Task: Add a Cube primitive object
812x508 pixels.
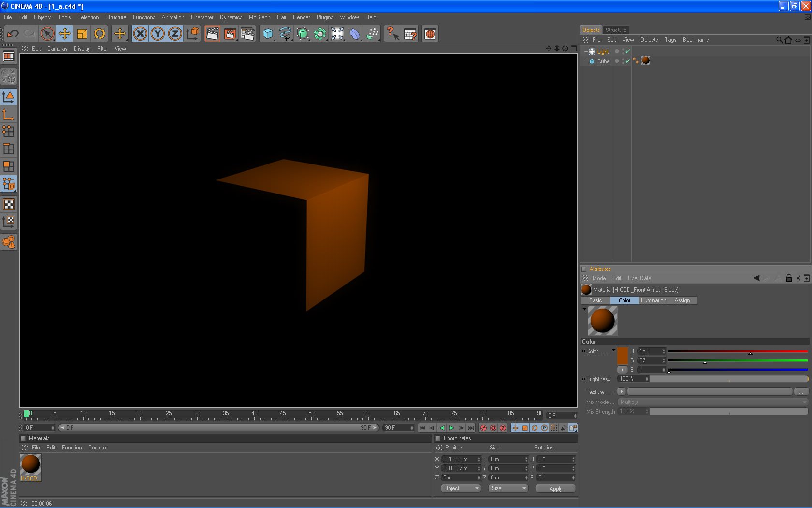Action: [268, 34]
